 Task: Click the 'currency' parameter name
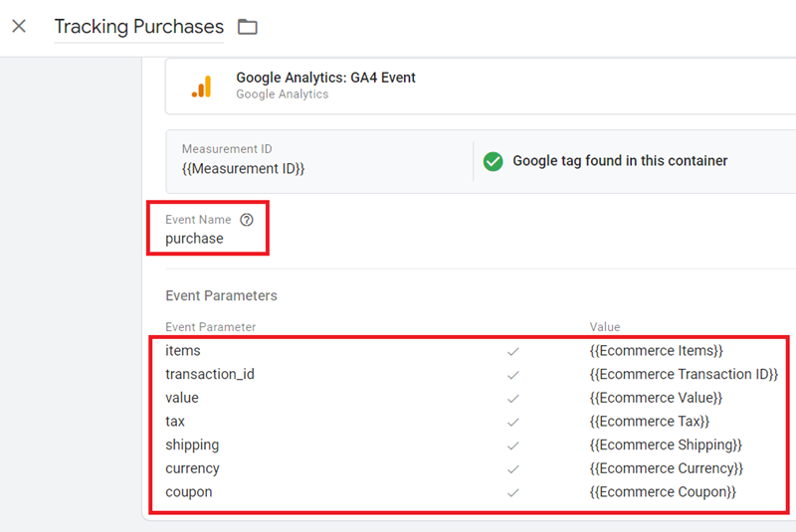tap(192, 468)
